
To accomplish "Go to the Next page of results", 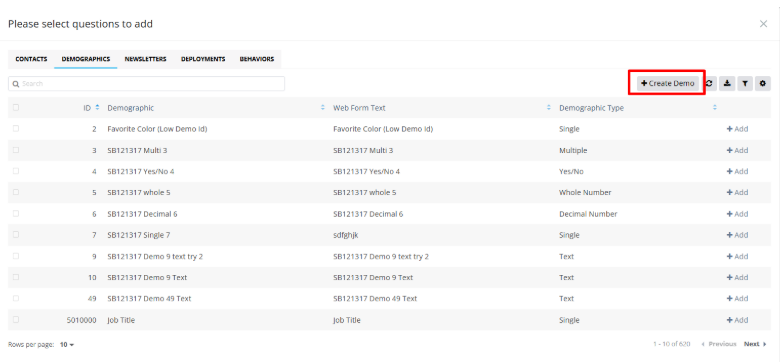I will click(x=755, y=344).
